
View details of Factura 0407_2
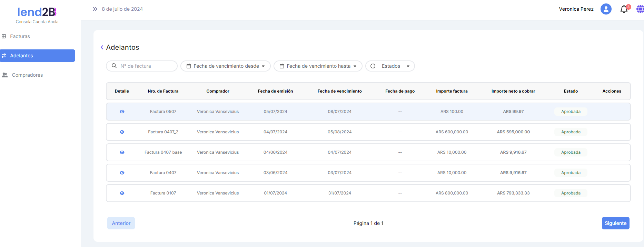tap(122, 132)
